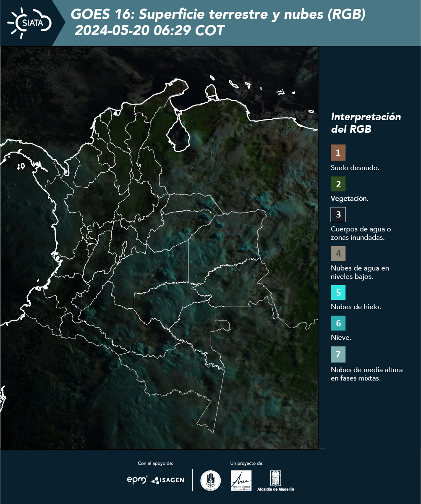Viewport: 421px width, 504px height.
Task: Click the circular Medellín seal logo
Action: click(x=211, y=480)
